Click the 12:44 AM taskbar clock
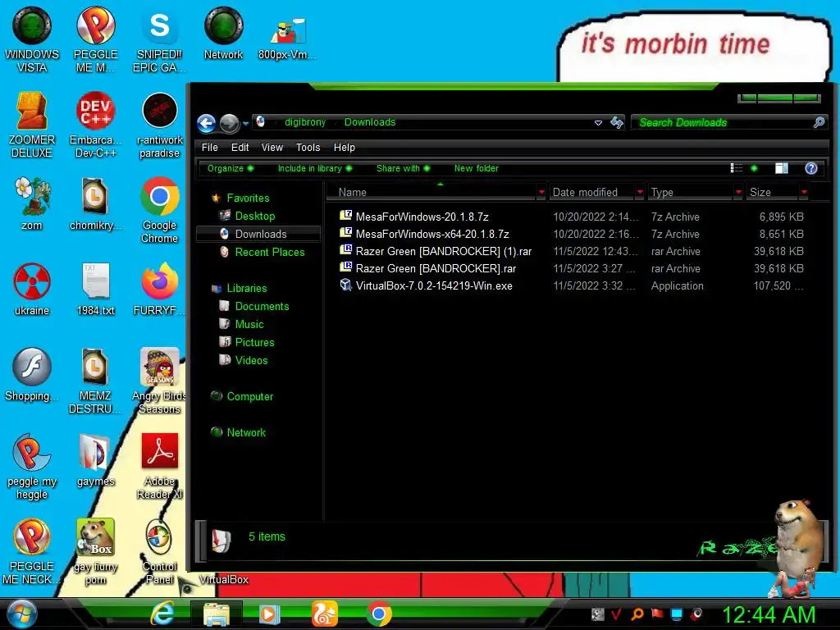Viewport: 840px width, 630px height. coord(769,615)
